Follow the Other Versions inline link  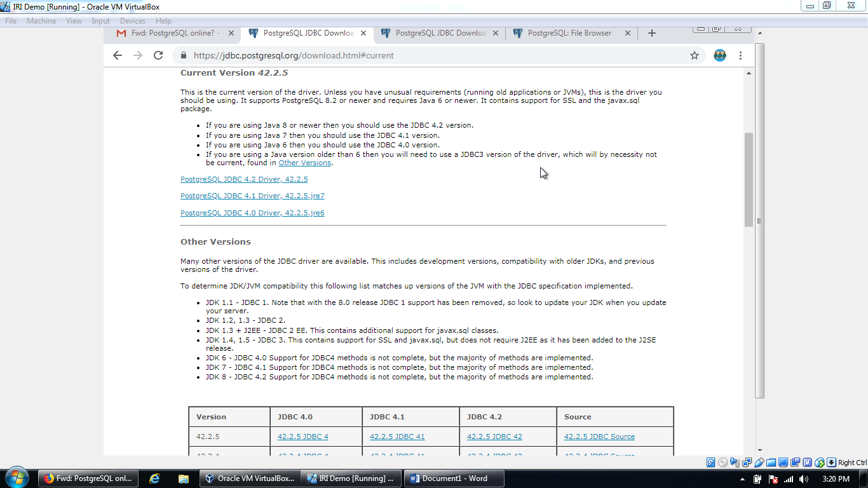click(305, 163)
